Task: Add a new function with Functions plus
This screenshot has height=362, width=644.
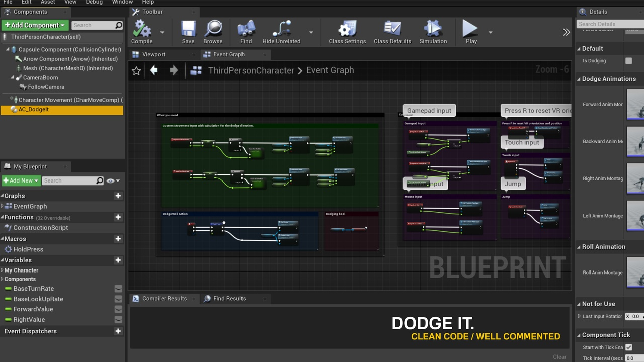Action: (x=118, y=217)
